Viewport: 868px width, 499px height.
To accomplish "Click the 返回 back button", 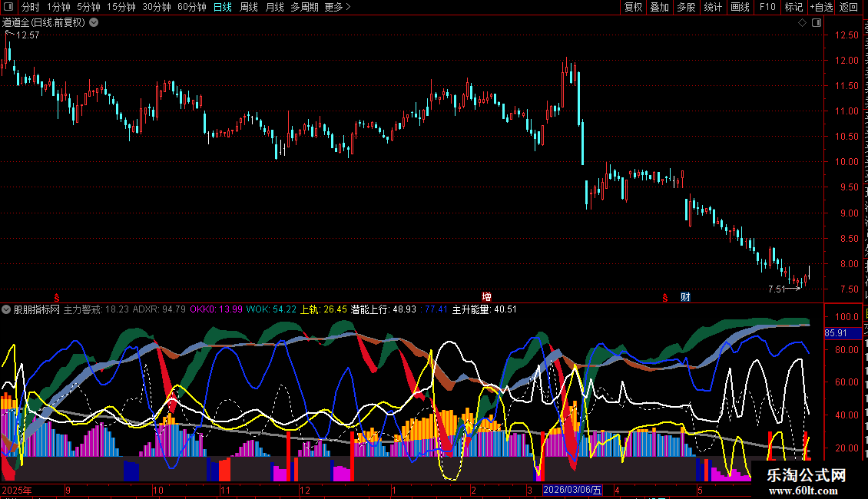I will click(x=848, y=7).
